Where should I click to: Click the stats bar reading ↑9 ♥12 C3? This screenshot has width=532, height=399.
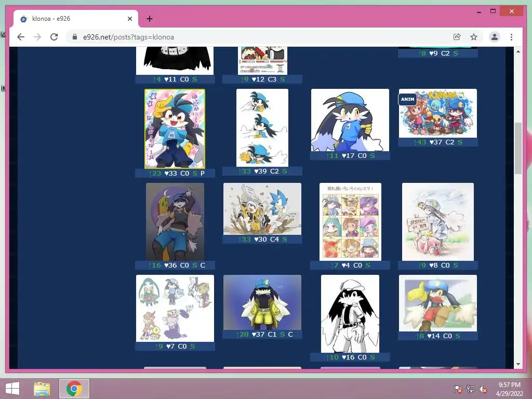click(x=262, y=79)
